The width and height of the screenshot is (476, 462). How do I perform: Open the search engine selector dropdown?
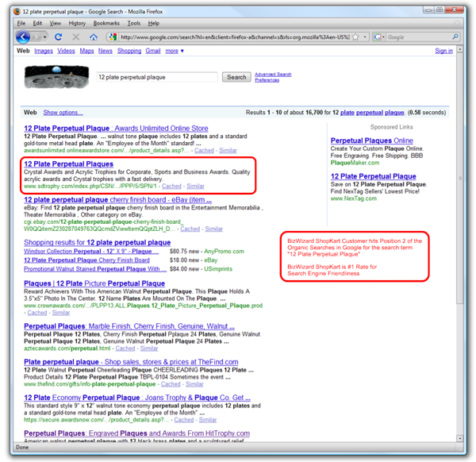pyautogui.click(x=378, y=37)
